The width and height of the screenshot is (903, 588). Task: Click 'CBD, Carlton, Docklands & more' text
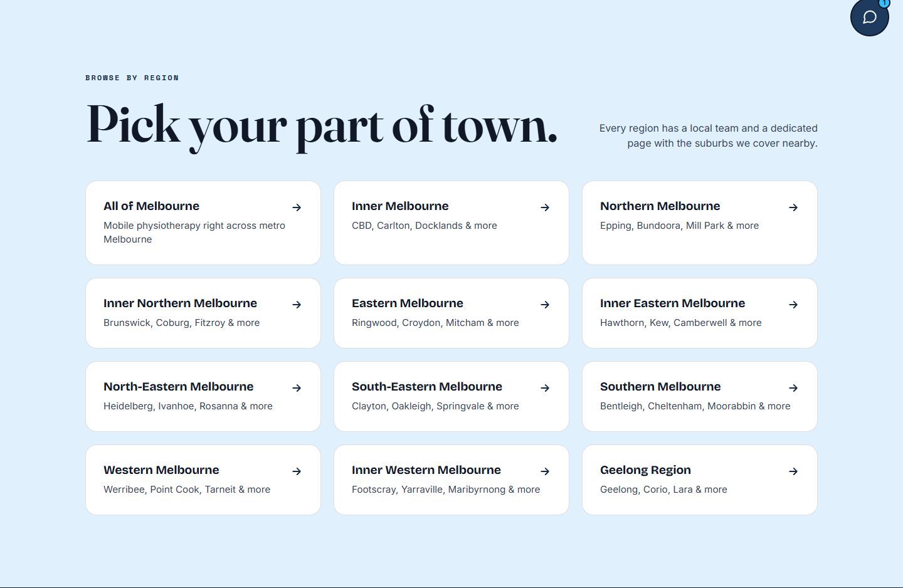pyautogui.click(x=425, y=226)
